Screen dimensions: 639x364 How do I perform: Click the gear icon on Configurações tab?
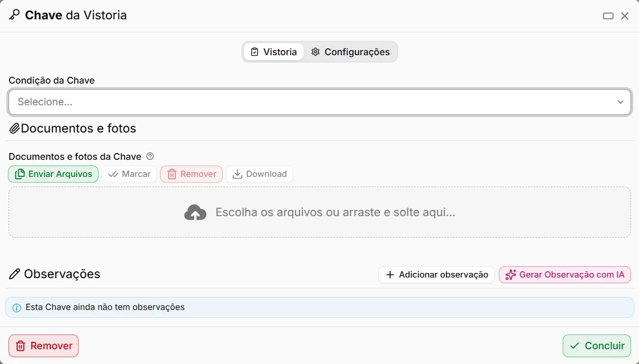[316, 52]
